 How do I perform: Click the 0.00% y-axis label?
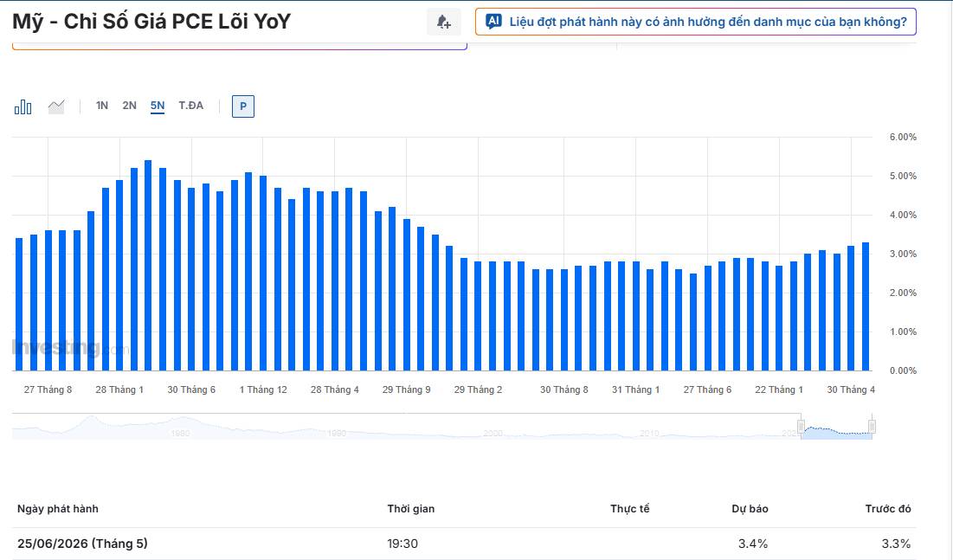click(903, 371)
